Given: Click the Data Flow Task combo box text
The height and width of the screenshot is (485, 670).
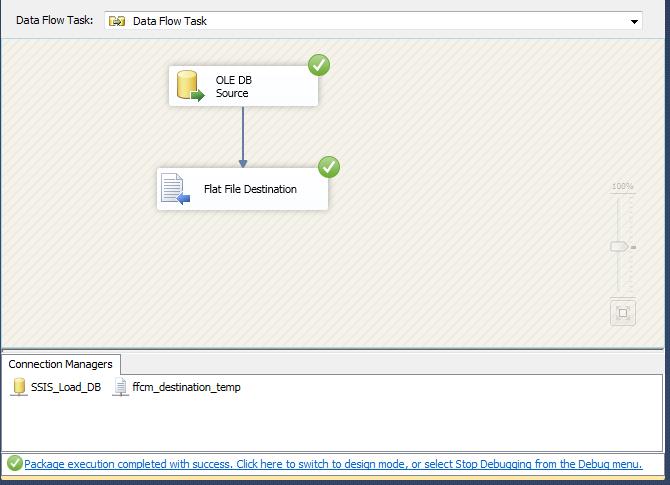Looking at the screenshot, I should pyautogui.click(x=170, y=21).
